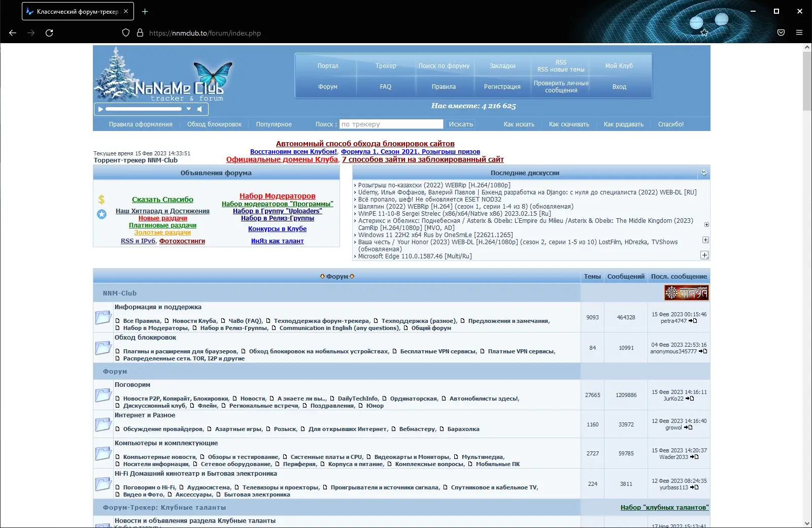Click folder icon for Поговорим forum
This screenshot has height=528, width=812.
(x=103, y=395)
